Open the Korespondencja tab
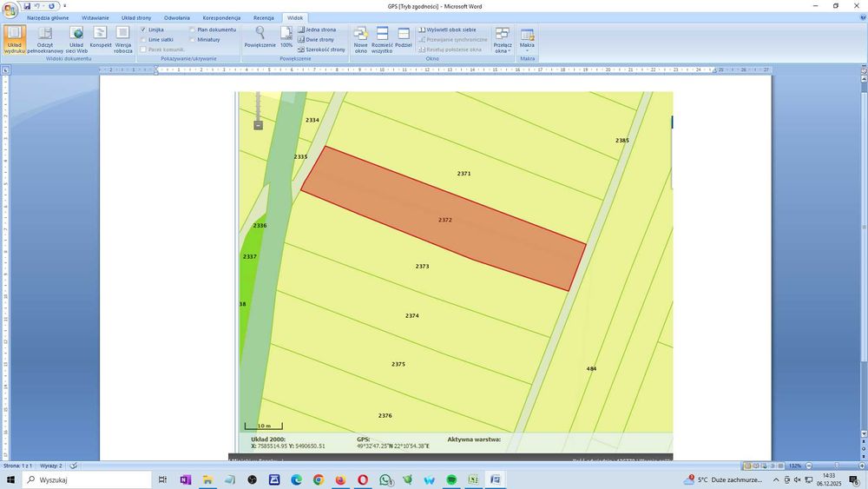This screenshot has width=868, height=489. pyautogui.click(x=221, y=17)
